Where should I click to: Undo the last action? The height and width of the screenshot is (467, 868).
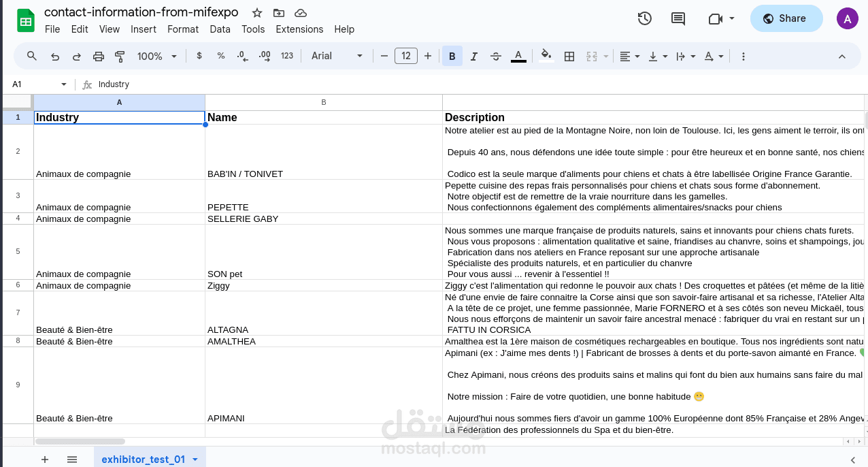(x=55, y=56)
